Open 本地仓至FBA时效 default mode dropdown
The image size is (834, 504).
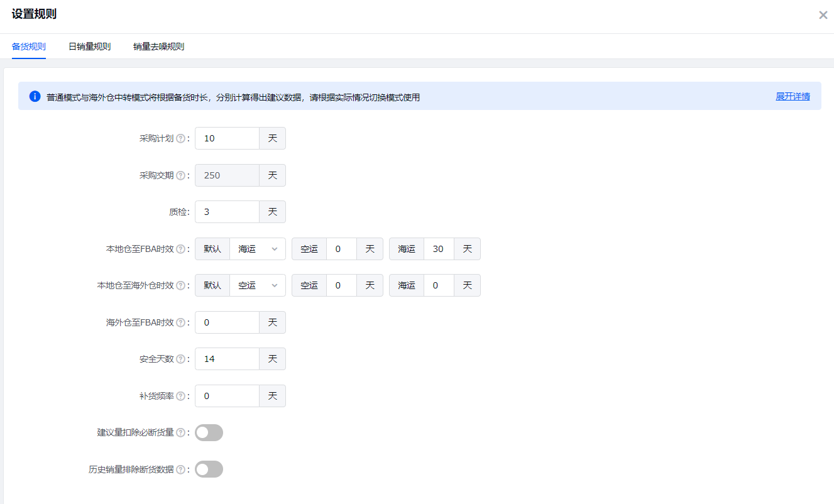(x=258, y=249)
